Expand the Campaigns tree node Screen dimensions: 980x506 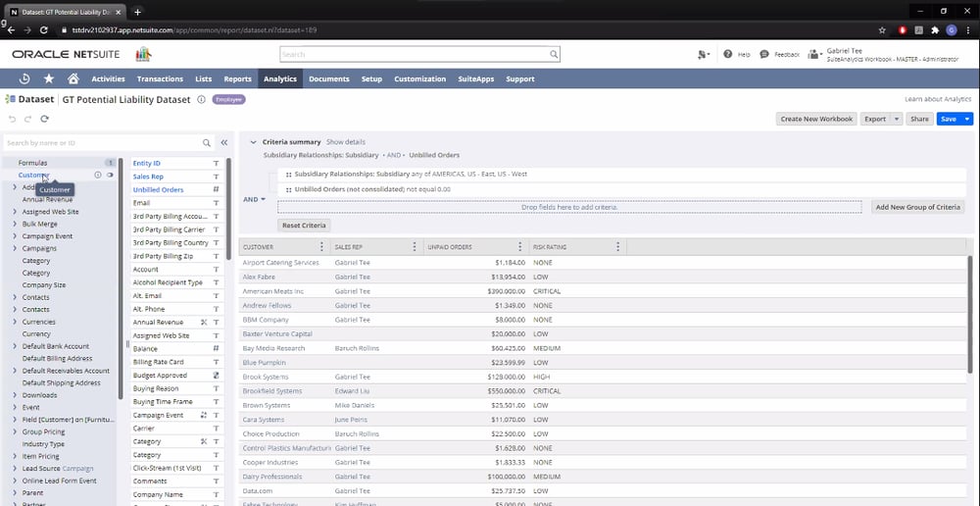click(15, 248)
